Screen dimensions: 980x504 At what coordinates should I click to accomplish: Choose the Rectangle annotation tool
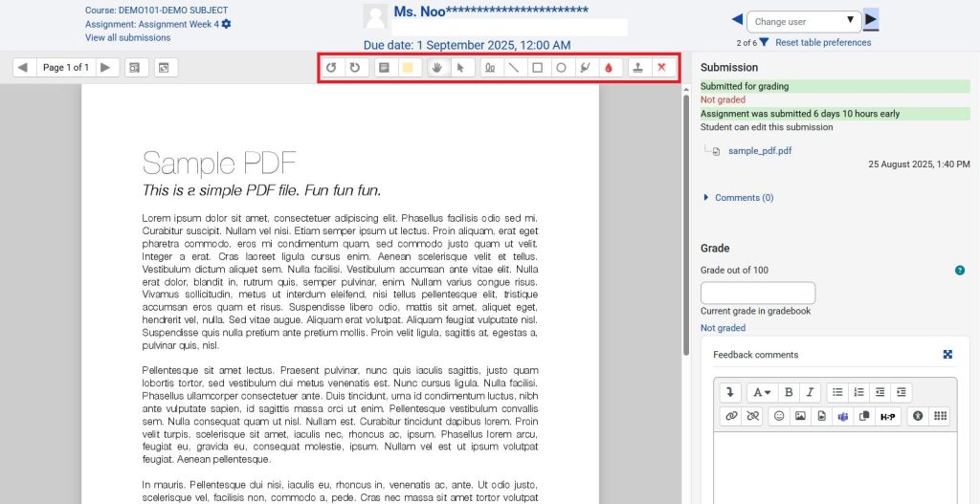click(537, 68)
